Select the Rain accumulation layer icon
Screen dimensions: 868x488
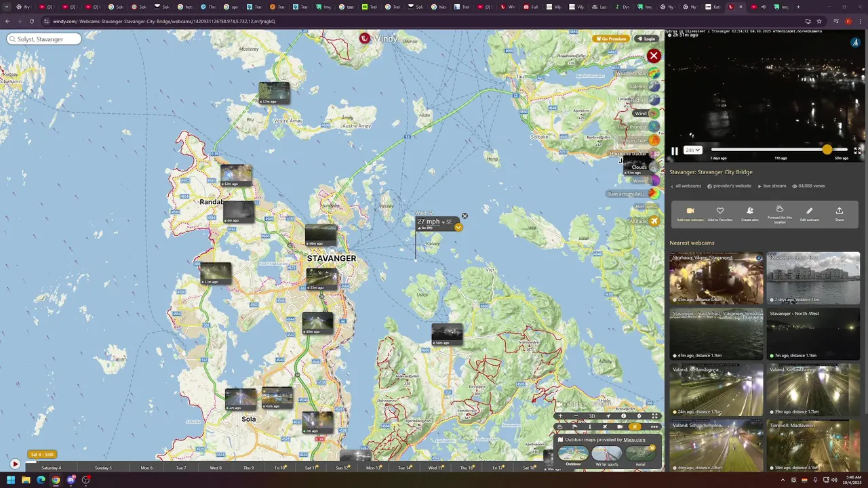(654, 194)
